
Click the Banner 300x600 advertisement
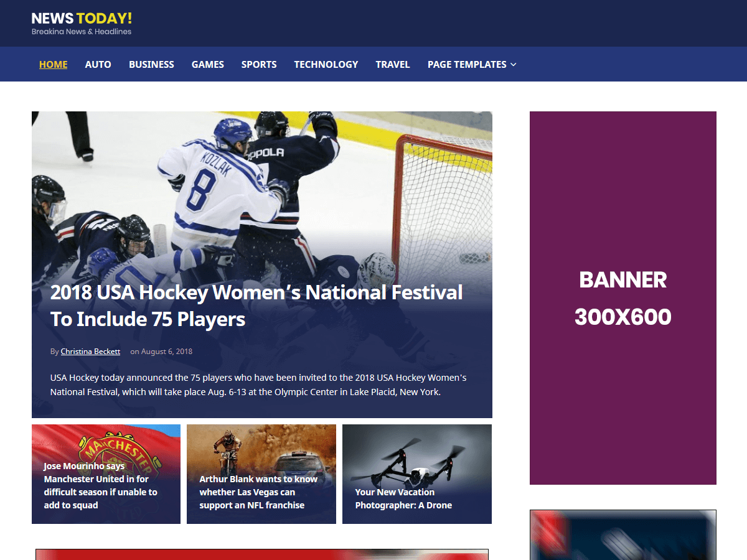[x=623, y=298]
